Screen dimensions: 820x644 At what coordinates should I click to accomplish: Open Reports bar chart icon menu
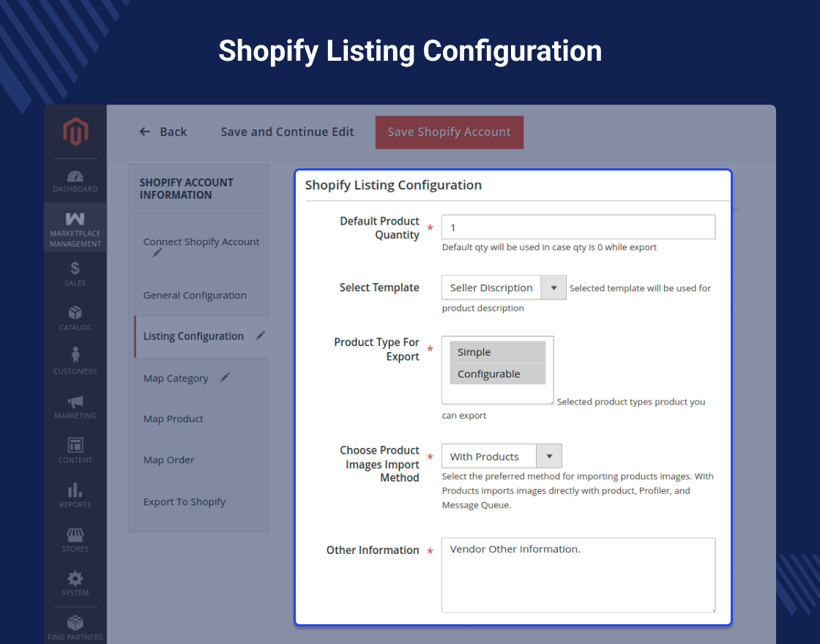coord(75,495)
